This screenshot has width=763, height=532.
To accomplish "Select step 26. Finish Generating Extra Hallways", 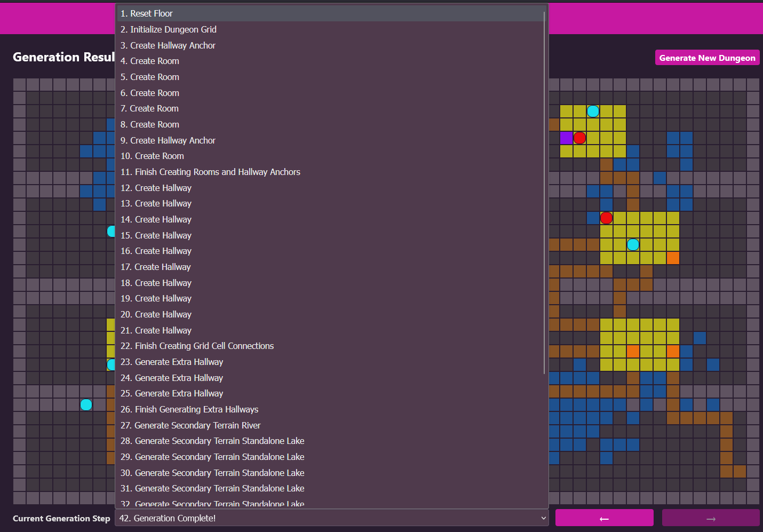I will pos(331,409).
